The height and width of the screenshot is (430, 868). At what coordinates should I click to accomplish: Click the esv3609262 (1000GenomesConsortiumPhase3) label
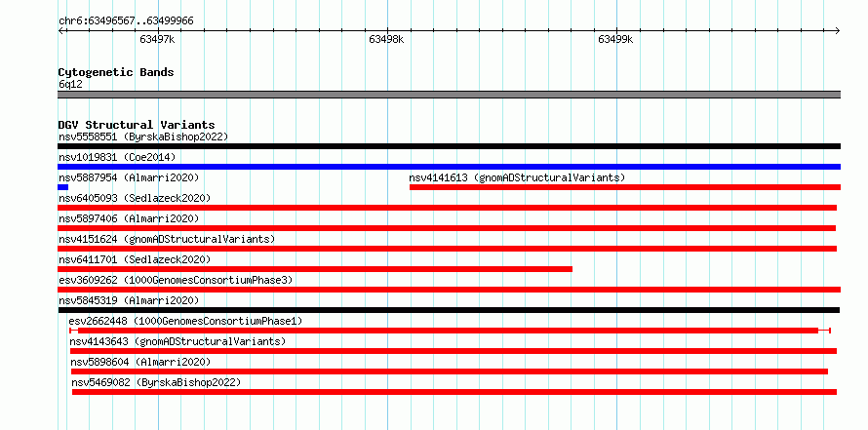tap(176, 280)
